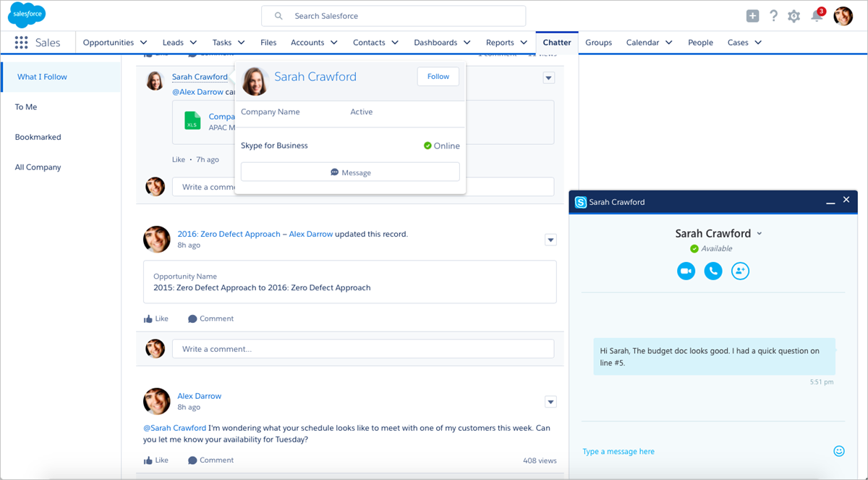Expand the Dashboards tab dropdown
The width and height of the screenshot is (868, 480).
[467, 43]
